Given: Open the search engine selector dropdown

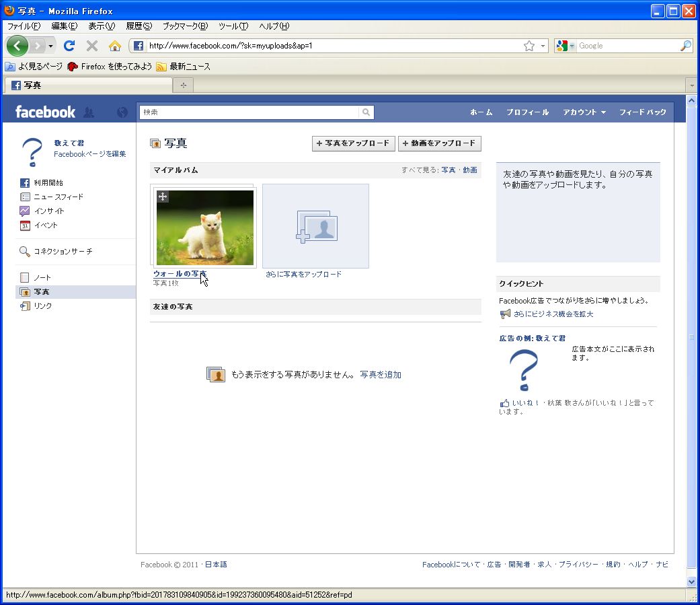Looking at the screenshot, I should (x=572, y=46).
